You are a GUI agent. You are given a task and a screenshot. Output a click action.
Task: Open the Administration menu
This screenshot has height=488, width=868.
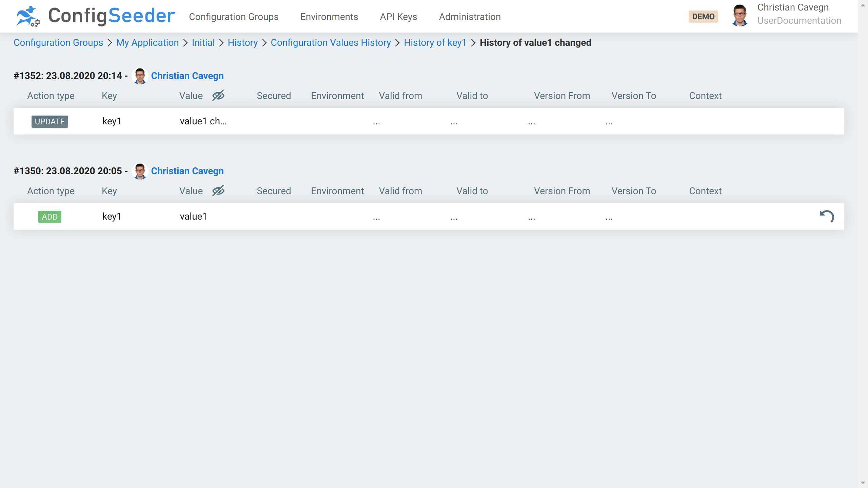(x=470, y=17)
